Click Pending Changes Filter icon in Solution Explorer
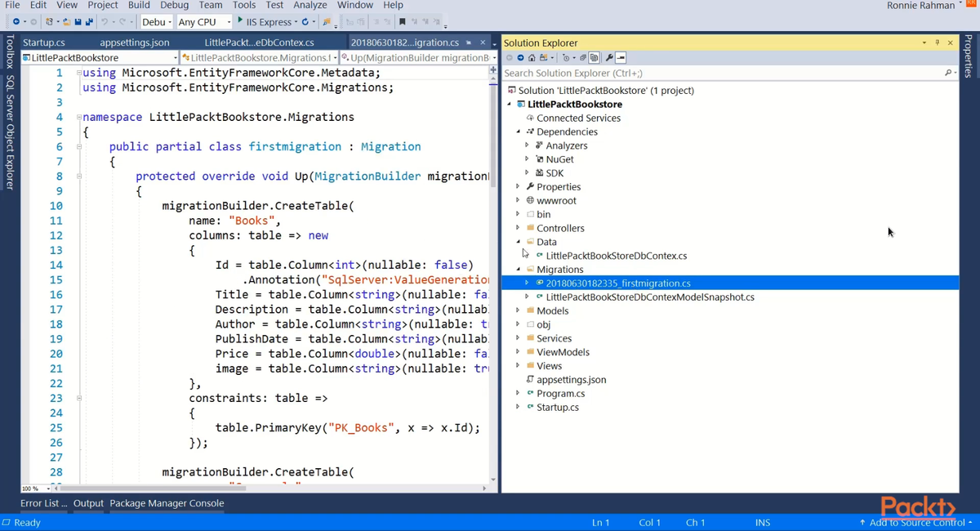The height and width of the screenshot is (531, 980). [x=566, y=58]
